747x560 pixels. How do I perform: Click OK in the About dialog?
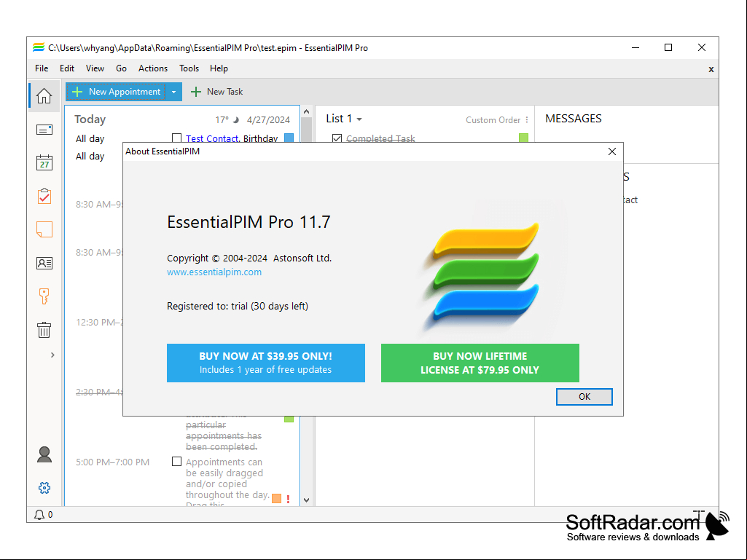[x=584, y=397]
